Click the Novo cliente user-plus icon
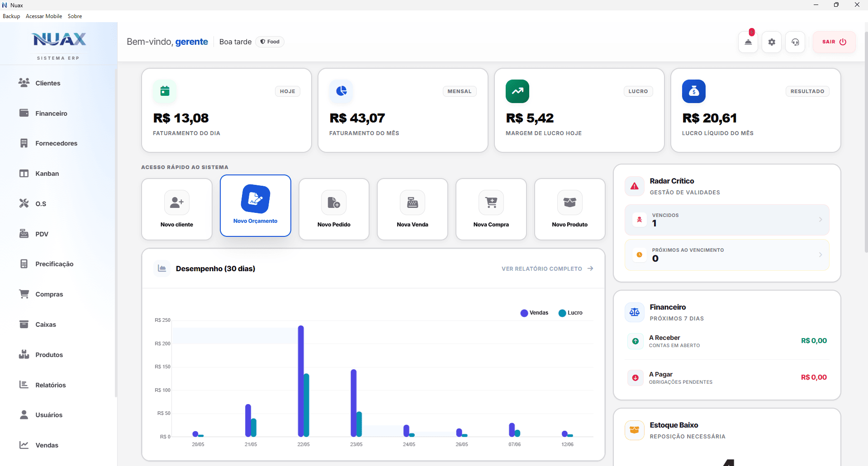 (x=177, y=202)
